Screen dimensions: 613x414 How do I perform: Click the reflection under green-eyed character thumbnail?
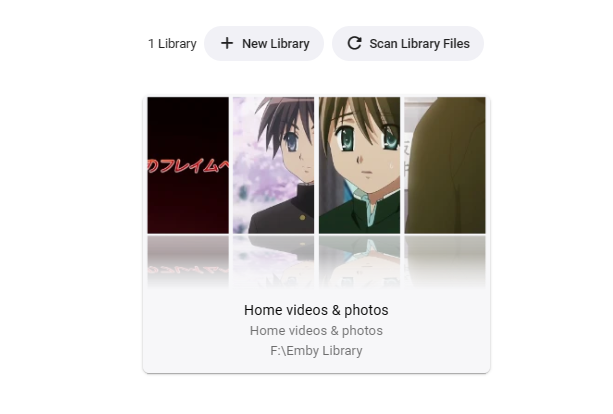[x=359, y=261]
